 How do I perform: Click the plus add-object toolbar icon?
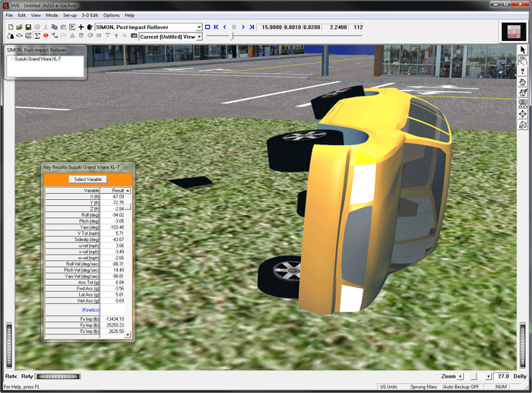point(81,27)
